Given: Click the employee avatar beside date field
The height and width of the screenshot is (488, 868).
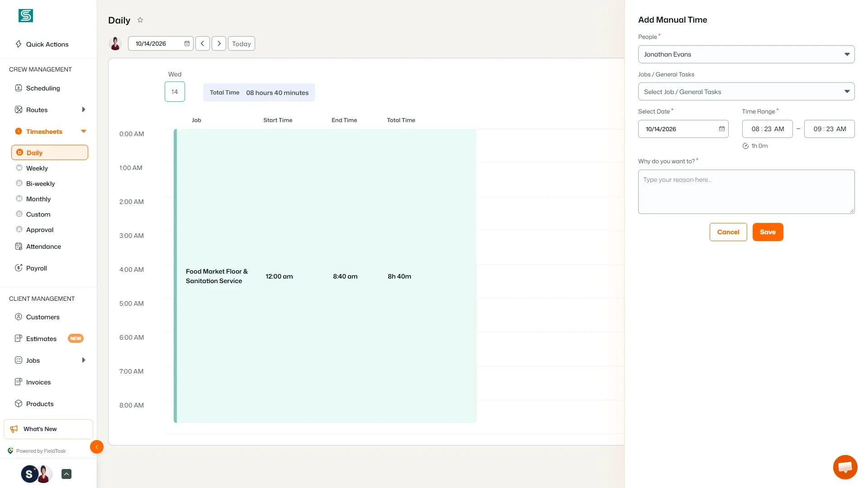Looking at the screenshot, I should point(115,43).
